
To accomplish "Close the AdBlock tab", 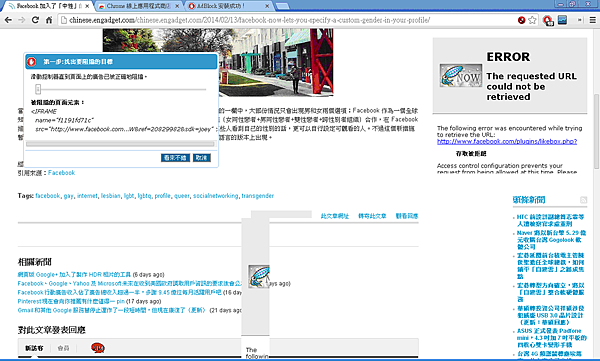I will (x=267, y=6).
